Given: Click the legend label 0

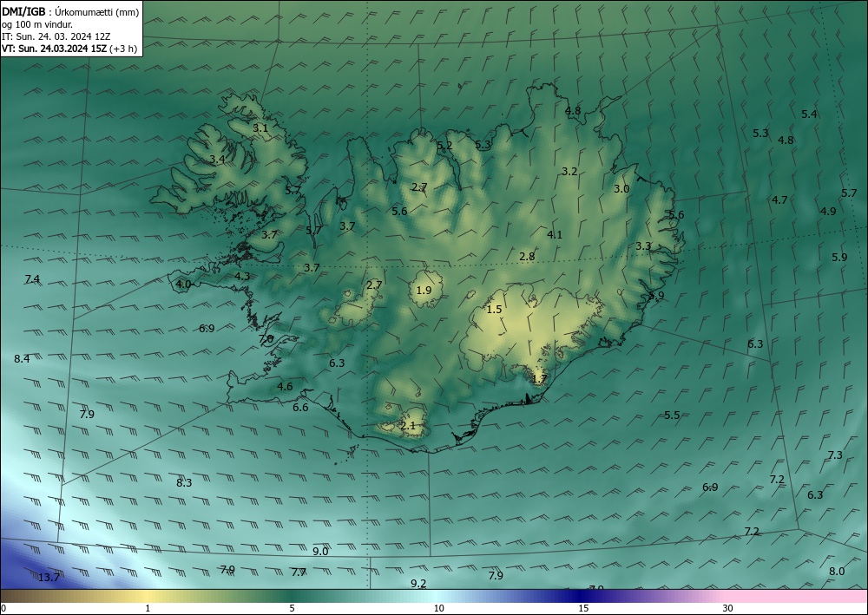Looking at the screenshot, I should (3, 608).
